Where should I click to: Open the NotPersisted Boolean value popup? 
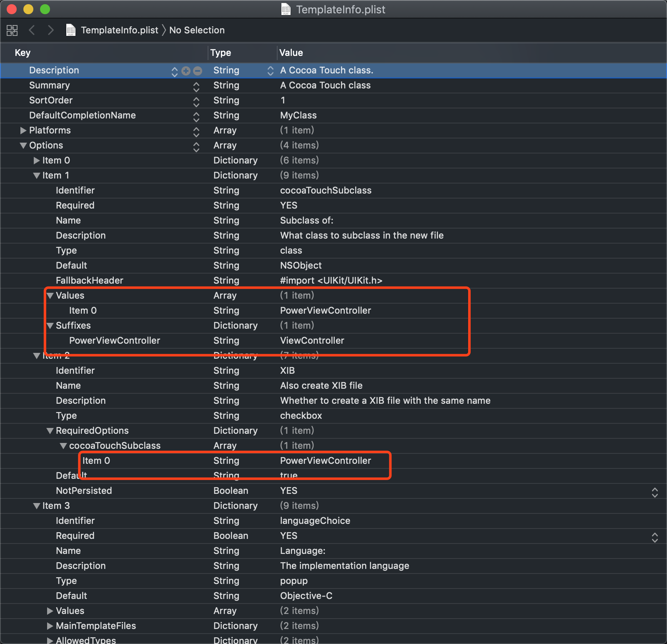click(x=655, y=492)
